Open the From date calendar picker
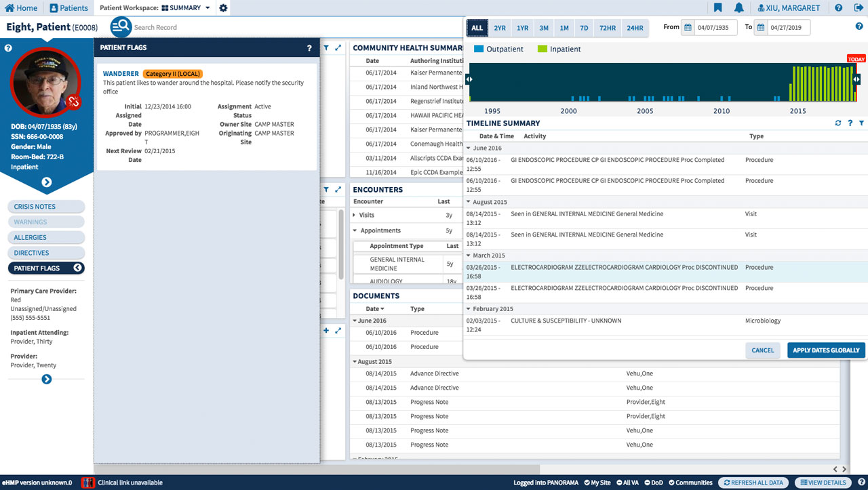The width and height of the screenshot is (868, 490). 688,27
